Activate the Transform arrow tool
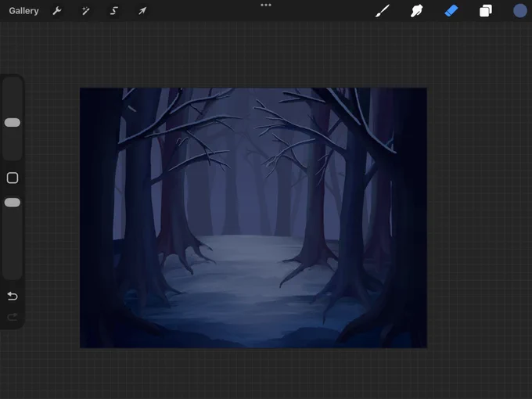532x399 pixels. [142, 11]
